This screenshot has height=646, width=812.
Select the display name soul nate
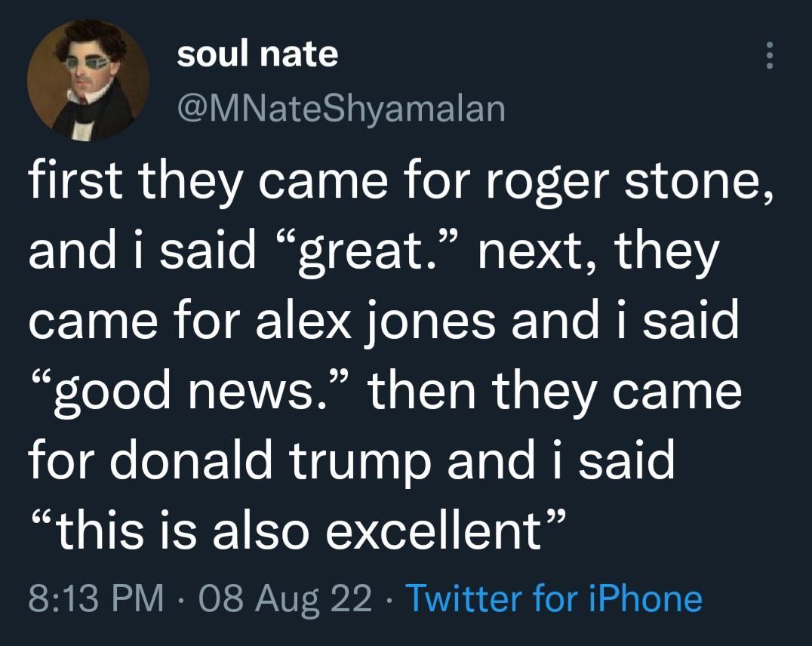click(257, 54)
